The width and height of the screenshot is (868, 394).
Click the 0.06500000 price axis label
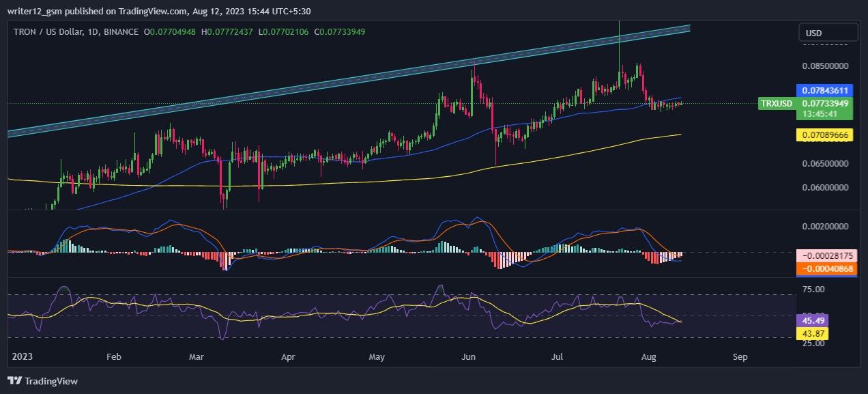click(825, 164)
